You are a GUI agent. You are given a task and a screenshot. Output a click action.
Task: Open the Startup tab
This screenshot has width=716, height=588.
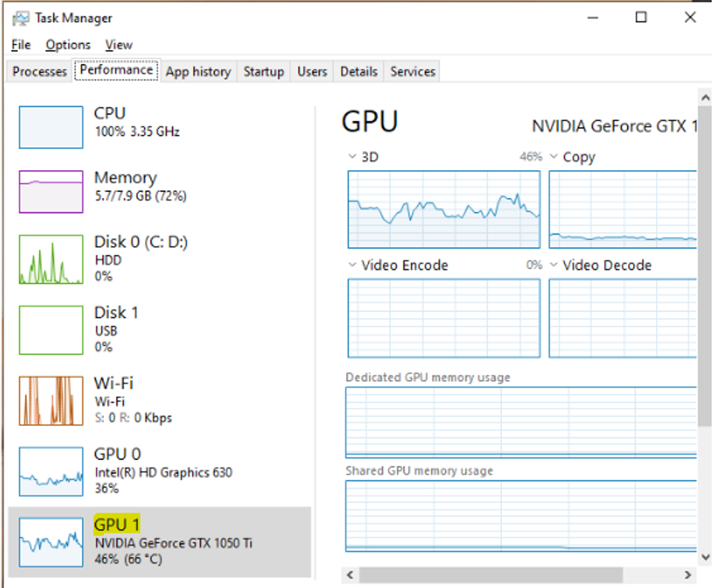(x=263, y=72)
